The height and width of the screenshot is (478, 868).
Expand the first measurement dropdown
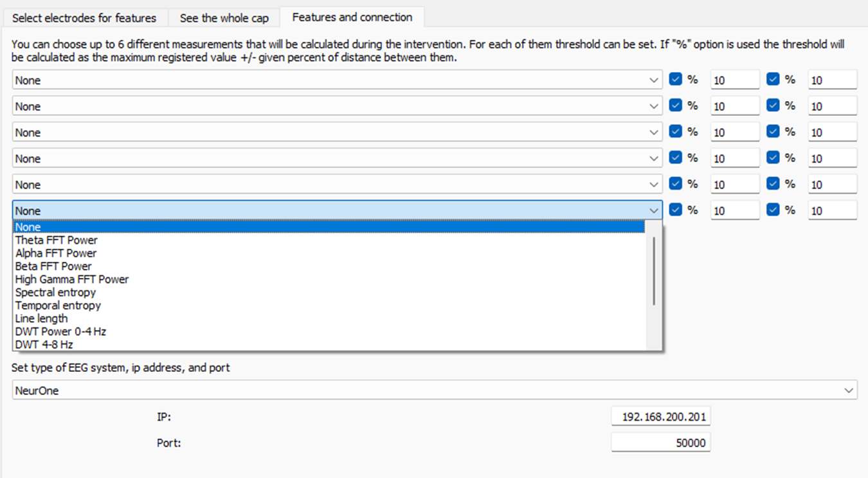pos(654,80)
